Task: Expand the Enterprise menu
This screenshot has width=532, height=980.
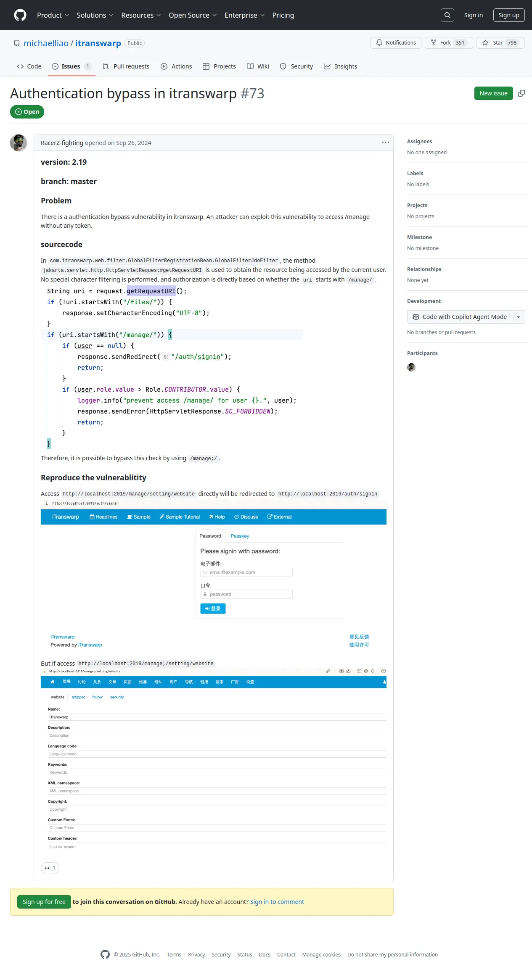Action: tap(244, 15)
